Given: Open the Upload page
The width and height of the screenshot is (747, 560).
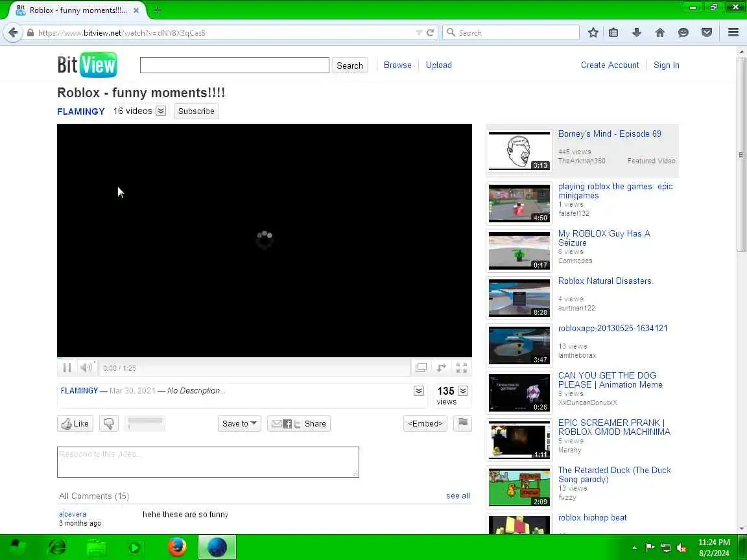Looking at the screenshot, I should [x=439, y=65].
